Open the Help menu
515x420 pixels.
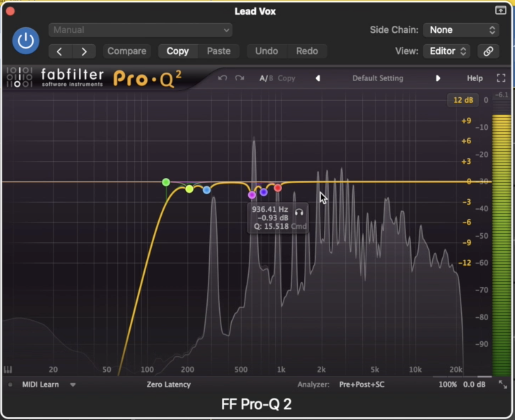pos(475,78)
